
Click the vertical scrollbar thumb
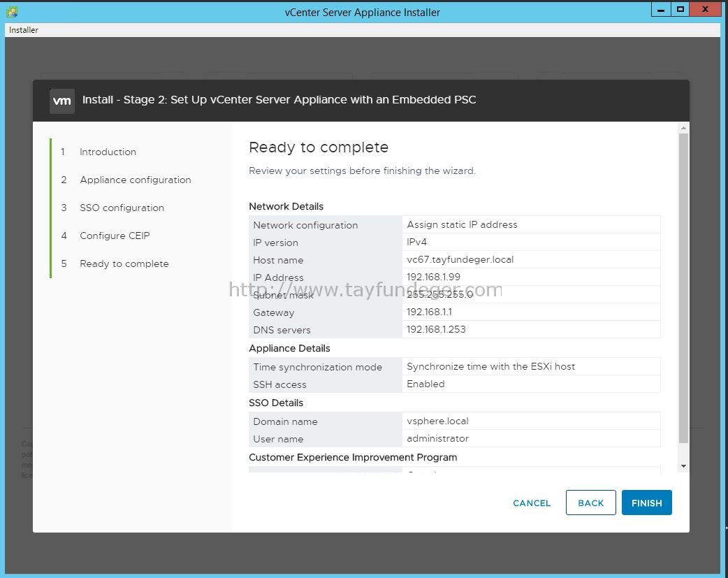pyautogui.click(x=683, y=288)
